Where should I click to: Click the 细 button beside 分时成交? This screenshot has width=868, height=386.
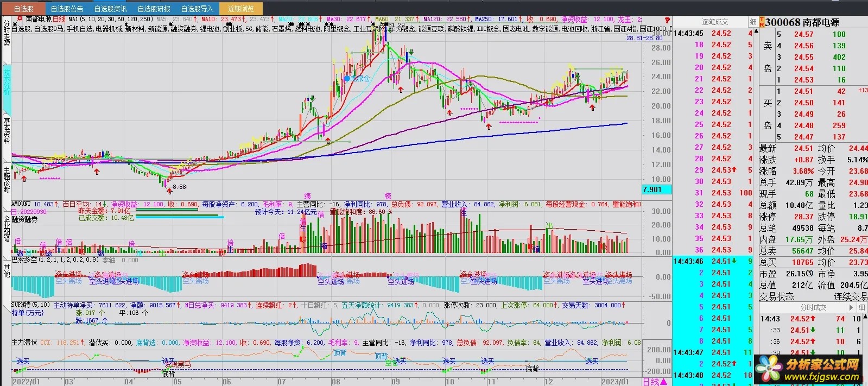[x=862, y=307]
